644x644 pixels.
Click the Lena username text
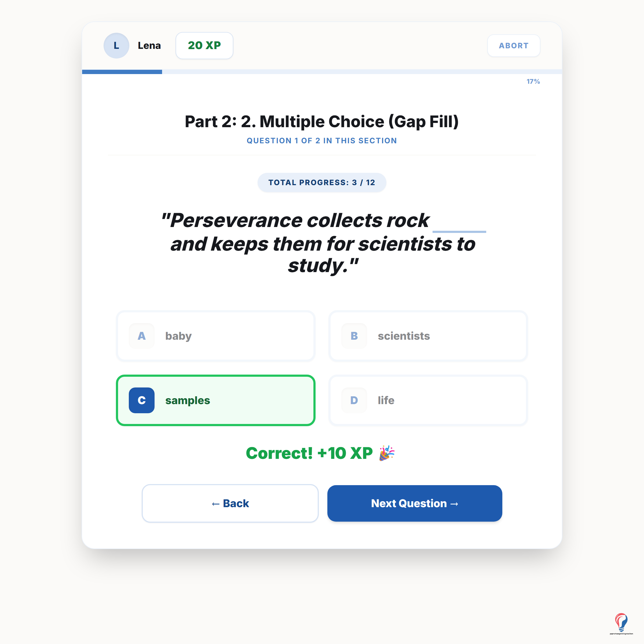[149, 46]
